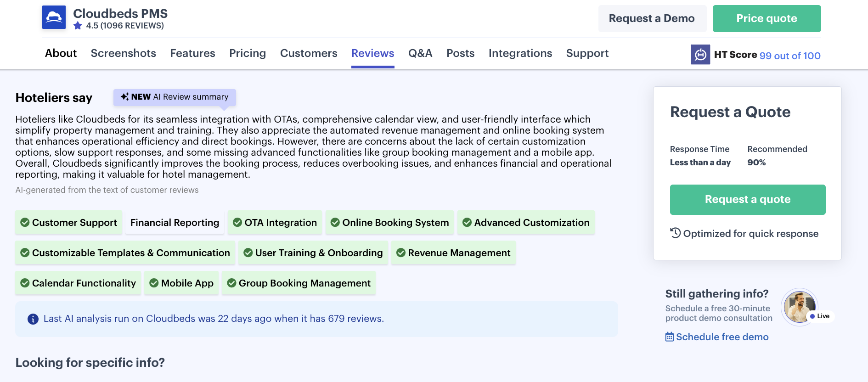The width and height of the screenshot is (868, 382).
Task: Click the check icon on Advanced Customization
Action: [x=467, y=223]
